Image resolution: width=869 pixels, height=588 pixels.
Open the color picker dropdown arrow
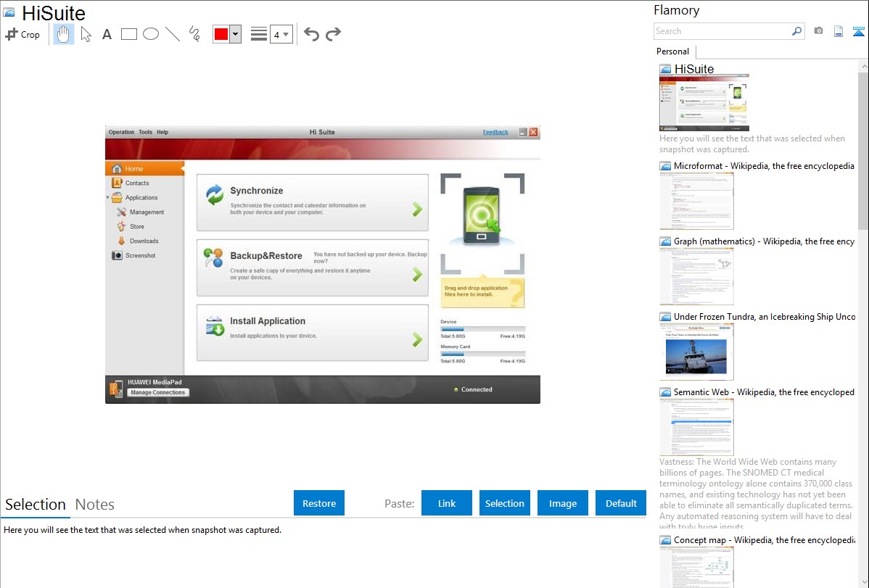coord(236,34)
